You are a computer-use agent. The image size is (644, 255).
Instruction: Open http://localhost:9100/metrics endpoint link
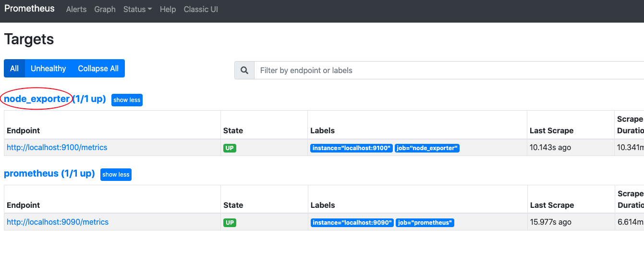tap(57, 147)
